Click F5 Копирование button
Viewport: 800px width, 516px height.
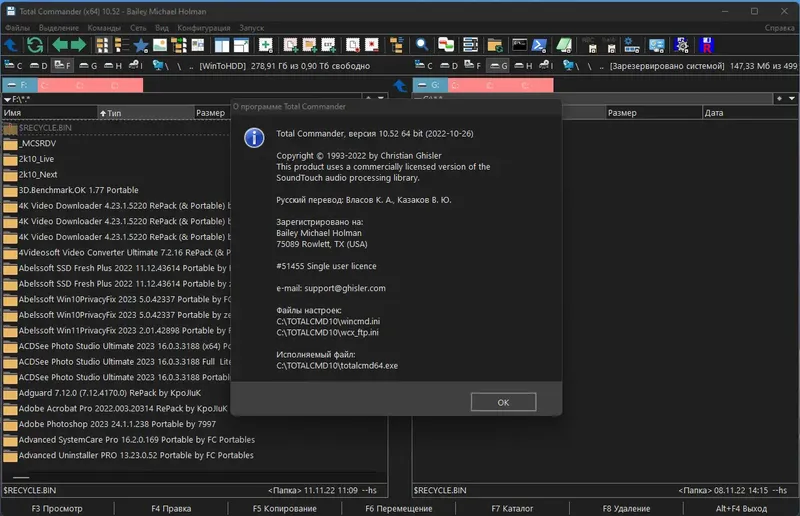pos(284,508)
